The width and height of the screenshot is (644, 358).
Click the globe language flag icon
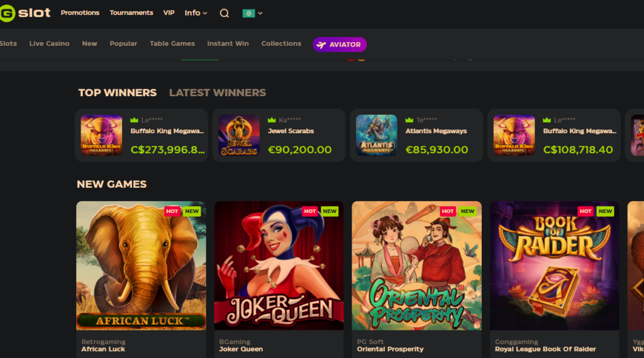(248, 13)
